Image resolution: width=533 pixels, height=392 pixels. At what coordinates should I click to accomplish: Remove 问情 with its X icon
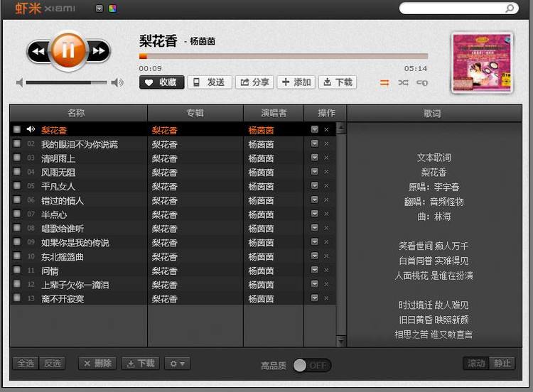[326, 270]
